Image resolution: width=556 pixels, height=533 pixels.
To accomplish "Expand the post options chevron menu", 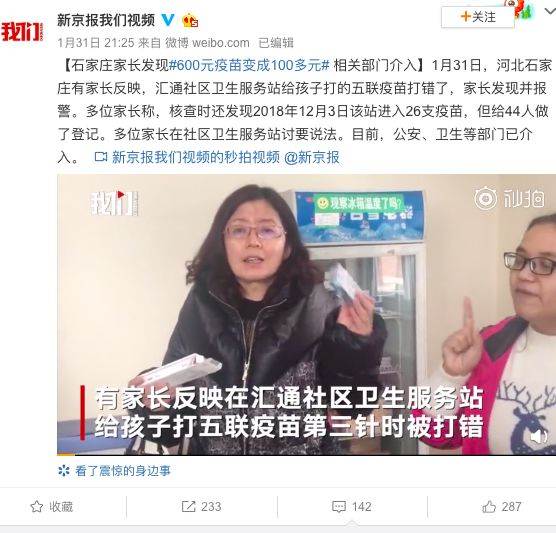I will tap(550, 11).
